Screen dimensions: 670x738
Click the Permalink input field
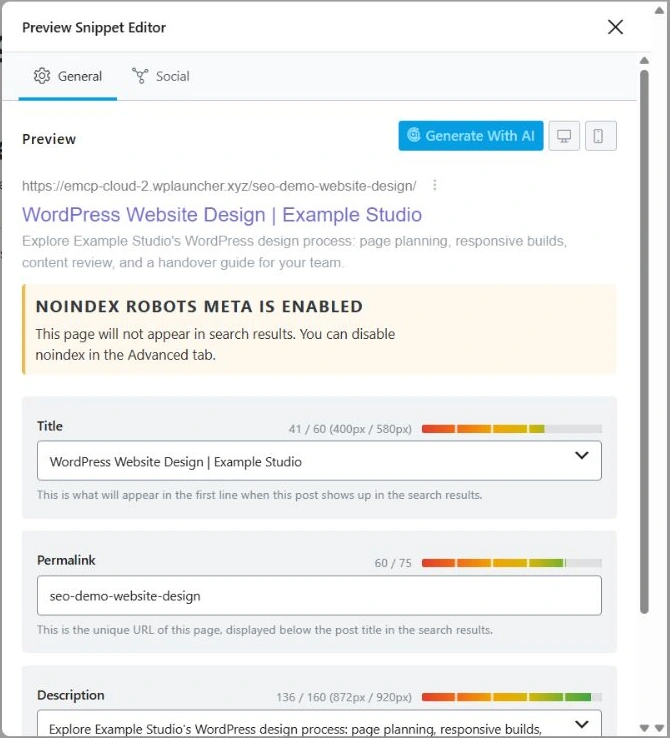(x=319, y=595)
